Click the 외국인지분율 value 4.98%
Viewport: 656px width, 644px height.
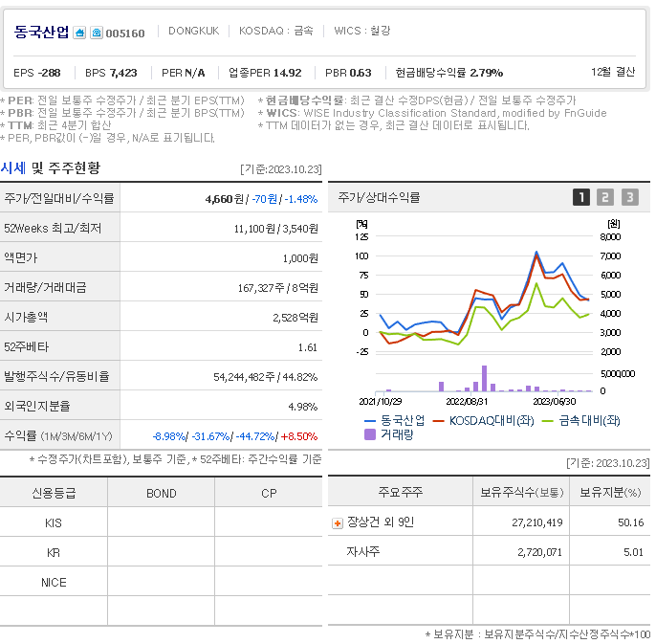pyautogui.click(x=303, y=407)
